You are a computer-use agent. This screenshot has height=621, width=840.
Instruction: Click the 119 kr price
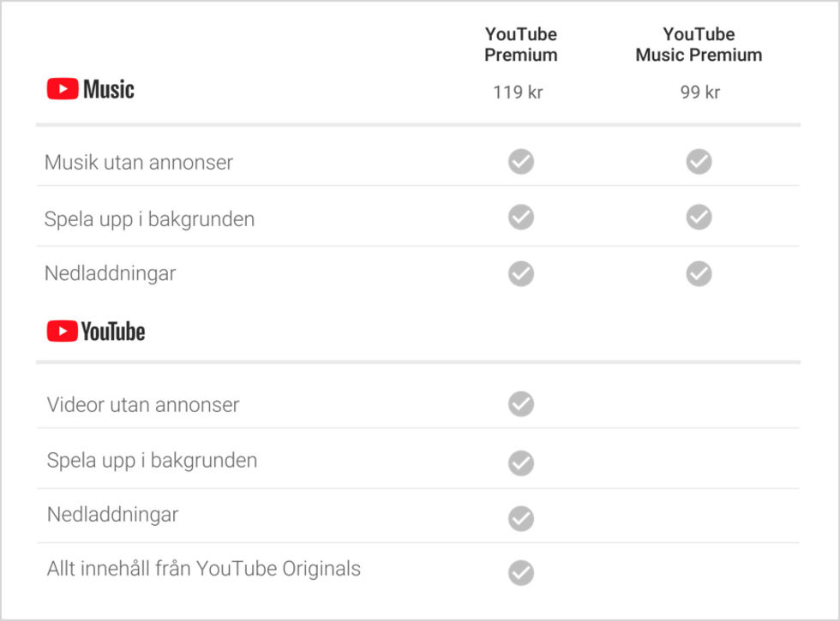pos(518,93)
